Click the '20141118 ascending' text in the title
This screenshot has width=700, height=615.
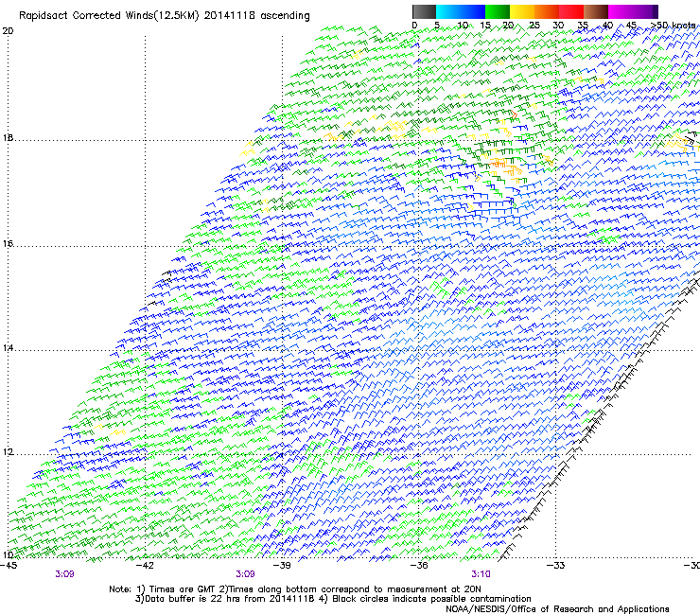point(256,16)
